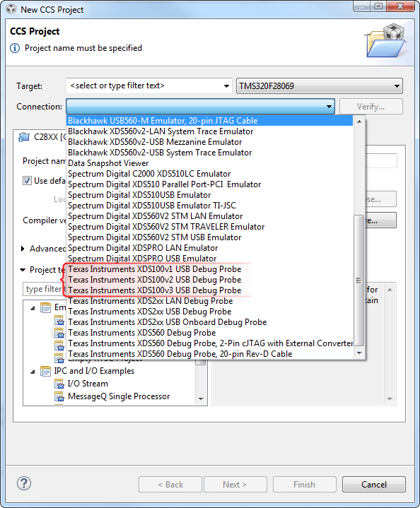Click the connection list scrollbar thumb
Viewport: 420px width, 508px height.
[358, 280]
